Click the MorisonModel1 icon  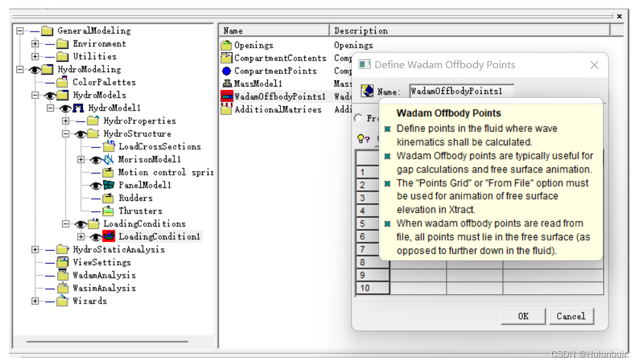pyautogui.click(x=109, y=159)
